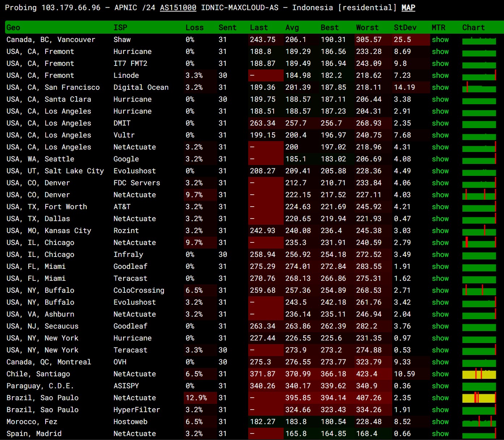Click the Geo column header
Viewport: 504px width, 440px height.
point(13,27)
